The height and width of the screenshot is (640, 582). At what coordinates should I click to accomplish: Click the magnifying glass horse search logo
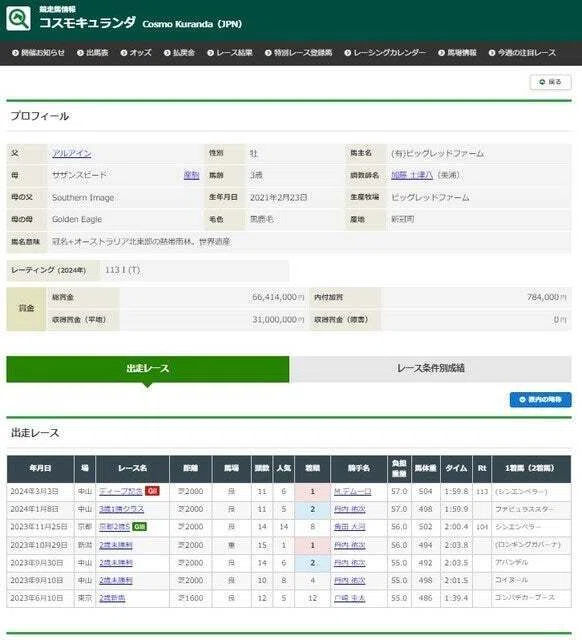tap(18, 18)
